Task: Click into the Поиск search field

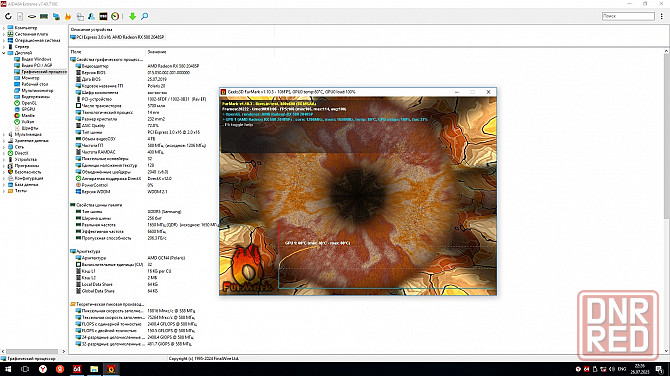Action: [x=628, y=16]
